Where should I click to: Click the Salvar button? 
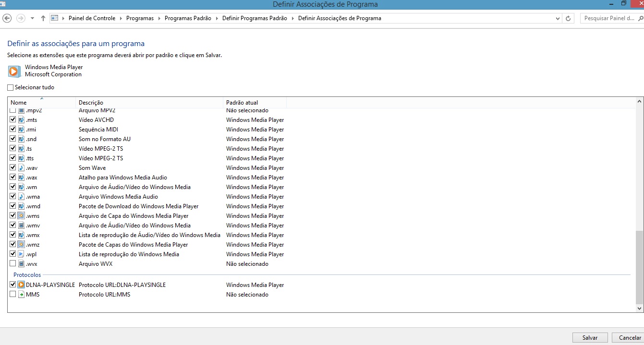pyautogui.click(x=590, y=338)
